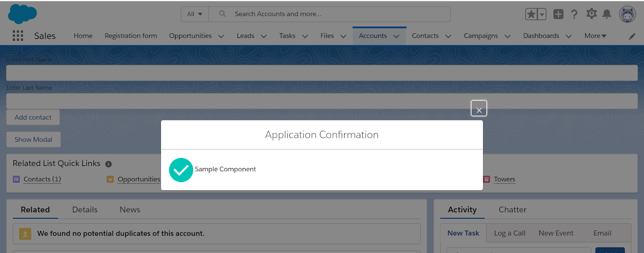
Task: Expand the Opportunities tab chevron
Action: [x=221, y=36]
